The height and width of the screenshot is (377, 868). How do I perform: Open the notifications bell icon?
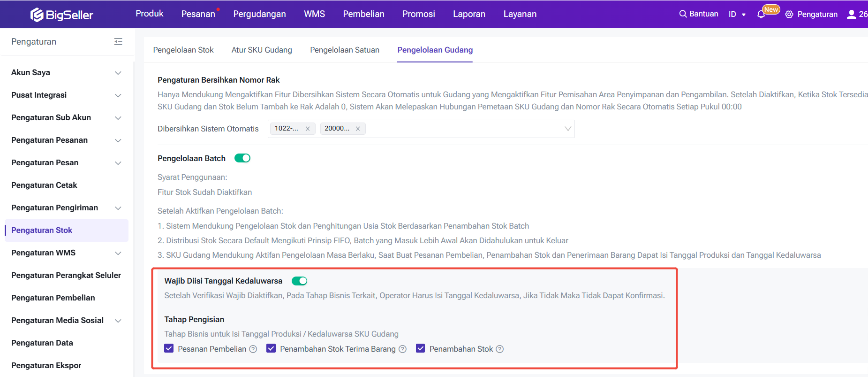761,15
